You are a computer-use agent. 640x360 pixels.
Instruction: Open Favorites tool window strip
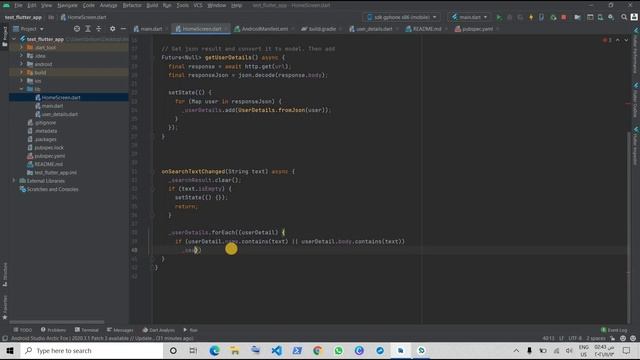[x=5, y=307]
